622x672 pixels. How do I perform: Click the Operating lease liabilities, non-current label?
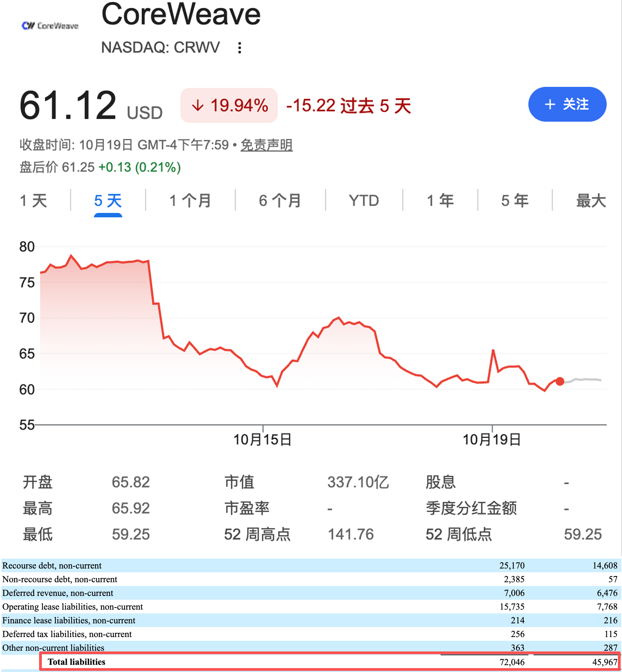pyautogui.click(x=73, y=607)
